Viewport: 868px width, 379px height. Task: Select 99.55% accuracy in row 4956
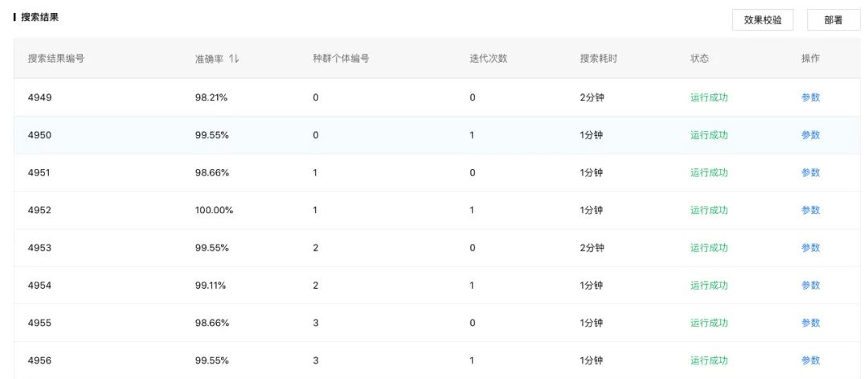point(212,360)
